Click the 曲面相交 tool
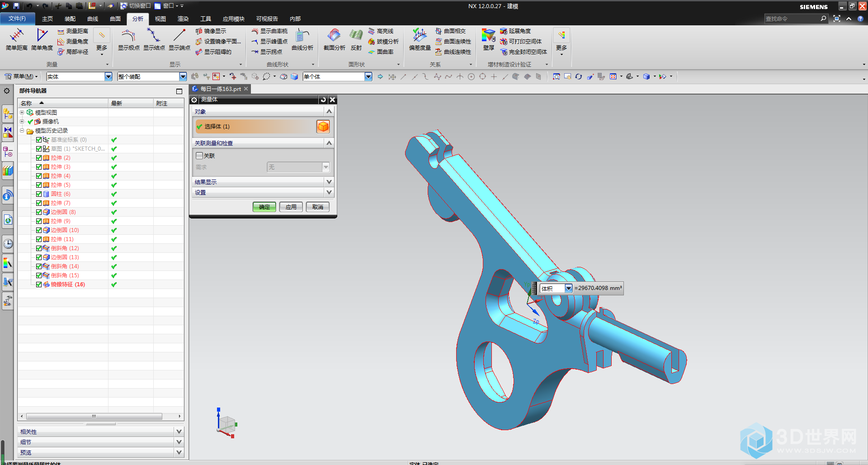Viewport: 868px width, 465px height. pyautogui.click(x=450, y=31)
